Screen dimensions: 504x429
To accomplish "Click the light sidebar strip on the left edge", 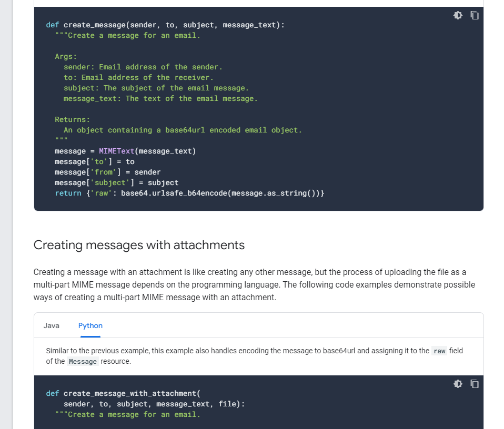I will (x=7, y=210).
